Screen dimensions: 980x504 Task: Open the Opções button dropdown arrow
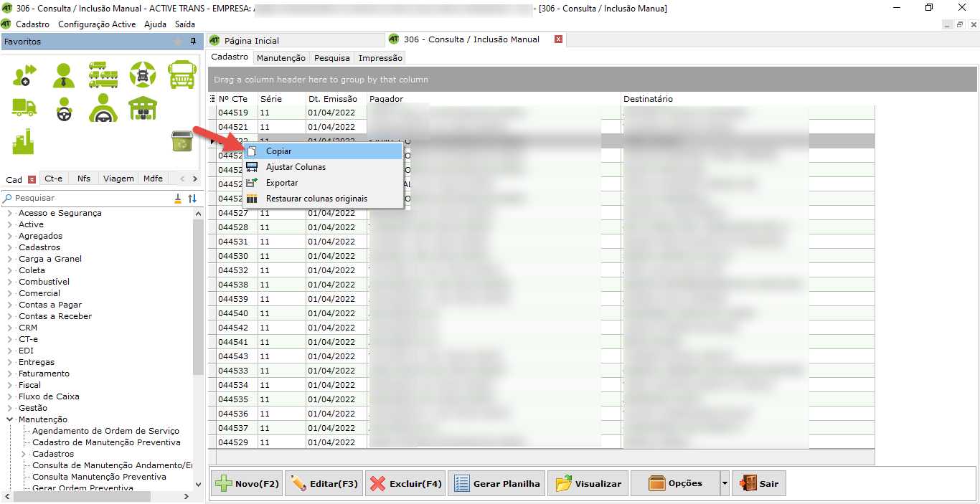[725, 484]
